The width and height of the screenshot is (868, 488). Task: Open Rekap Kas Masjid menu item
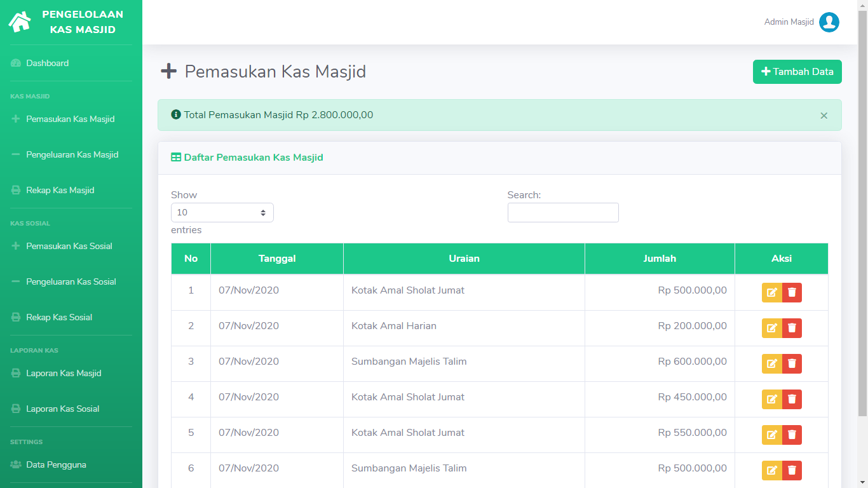[71, 190]
